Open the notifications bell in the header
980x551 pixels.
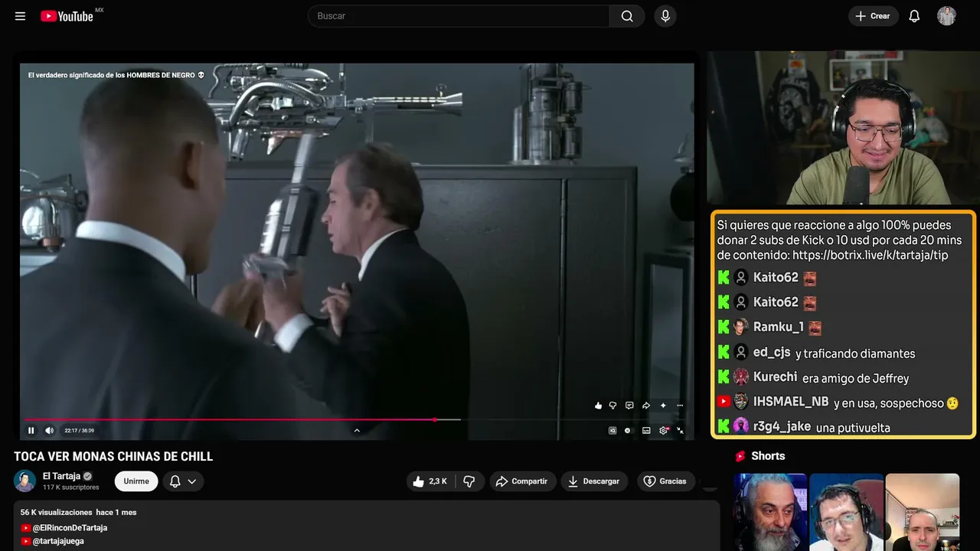pyautogui.click(x=914, y=16)
